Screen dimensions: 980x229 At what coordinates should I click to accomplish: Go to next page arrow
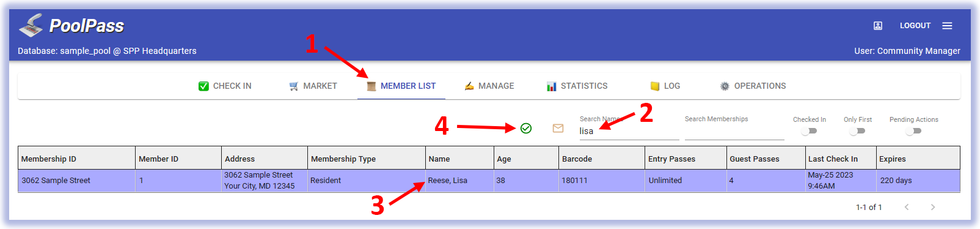[932, 207]
